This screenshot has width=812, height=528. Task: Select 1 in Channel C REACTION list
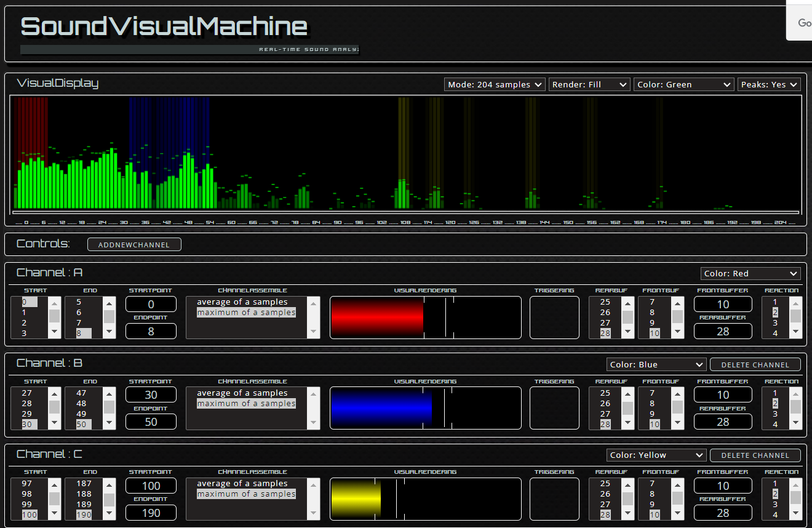776,484
